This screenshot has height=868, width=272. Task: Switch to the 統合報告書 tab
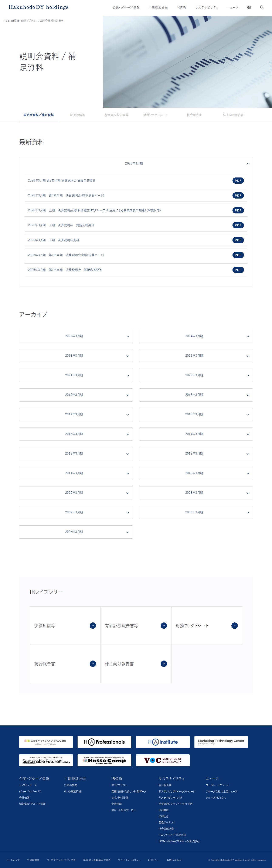pyautogui.click(x=194, y=115)
